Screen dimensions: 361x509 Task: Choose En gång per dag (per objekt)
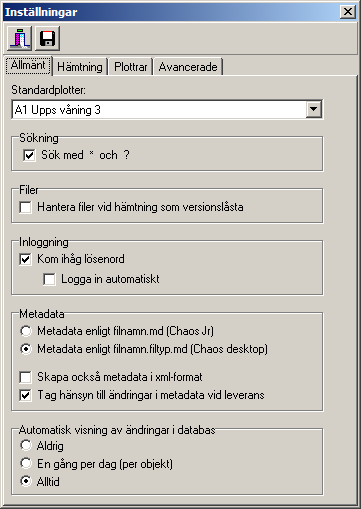[26, 463]
